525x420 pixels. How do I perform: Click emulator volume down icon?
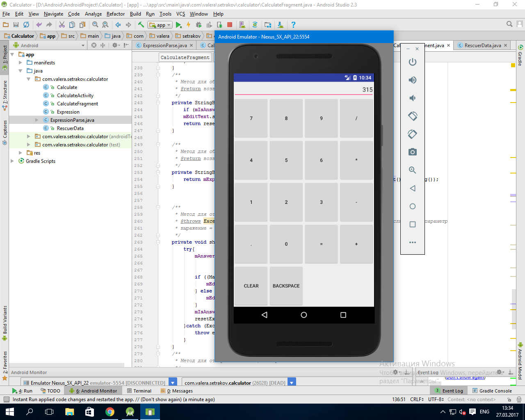coord(413,98)
